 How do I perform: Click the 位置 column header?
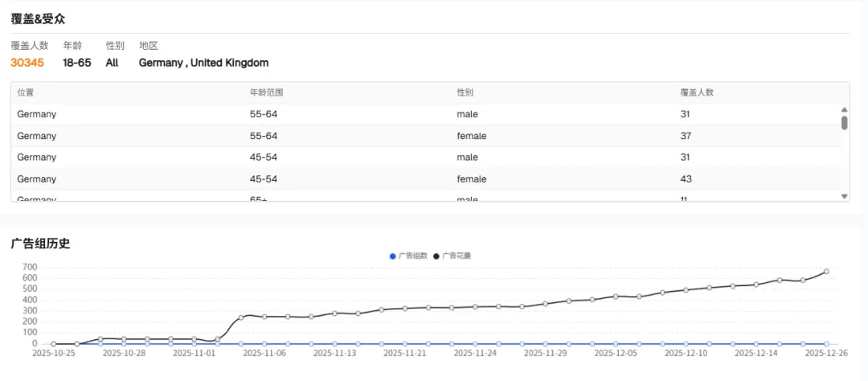pyautogui.click(x=26, y=92)
